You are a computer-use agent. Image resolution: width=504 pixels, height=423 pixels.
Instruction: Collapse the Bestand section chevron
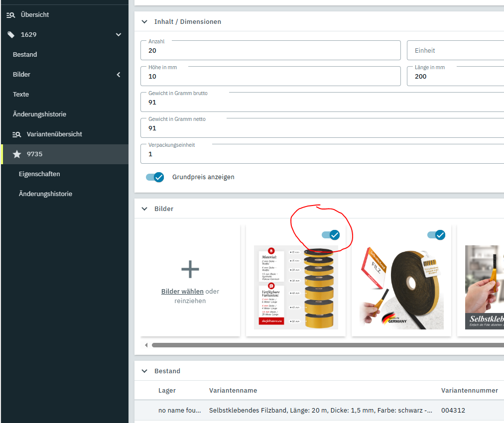[144, 371]
